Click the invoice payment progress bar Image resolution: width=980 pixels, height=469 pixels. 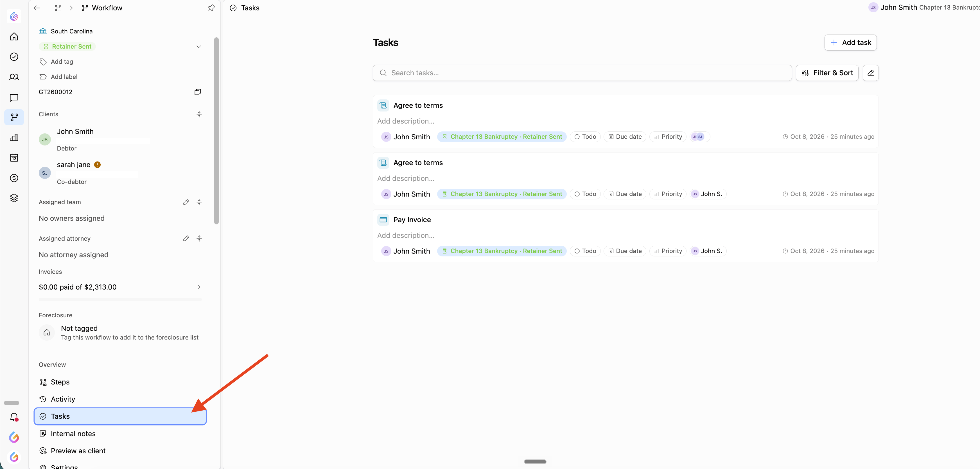[120, 300]
